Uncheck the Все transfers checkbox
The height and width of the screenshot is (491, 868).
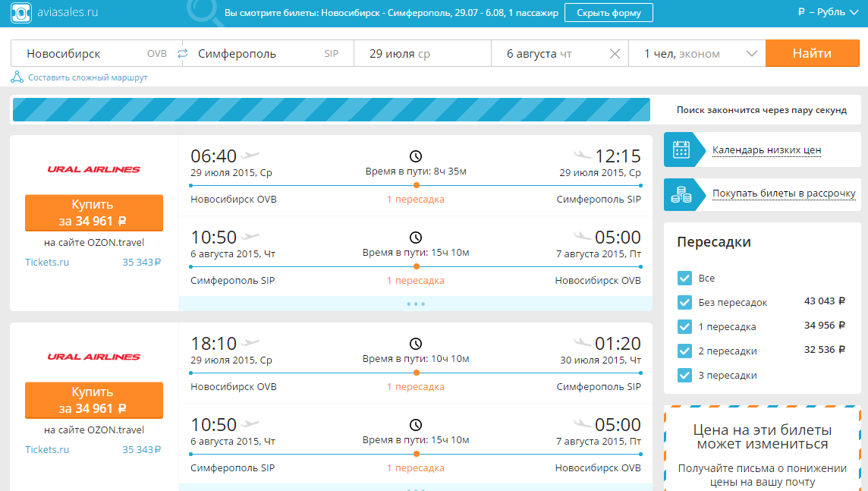685,278
